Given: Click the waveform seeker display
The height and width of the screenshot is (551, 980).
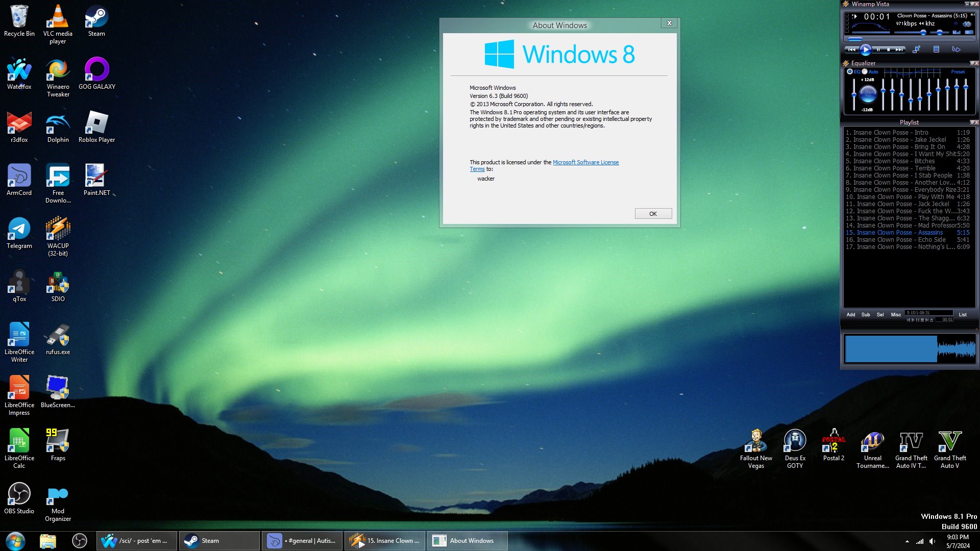Looking at the screenshot, I should pos(910,349).
